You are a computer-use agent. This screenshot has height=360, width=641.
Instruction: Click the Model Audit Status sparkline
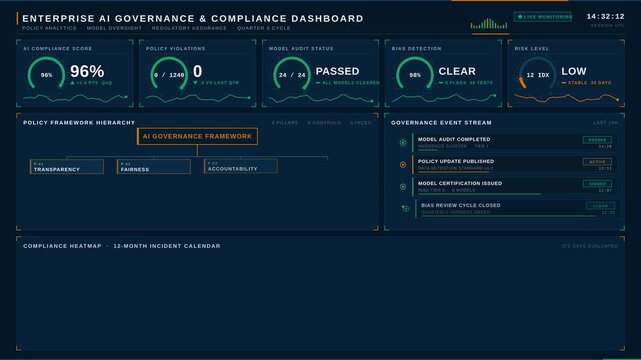point(321,98)
